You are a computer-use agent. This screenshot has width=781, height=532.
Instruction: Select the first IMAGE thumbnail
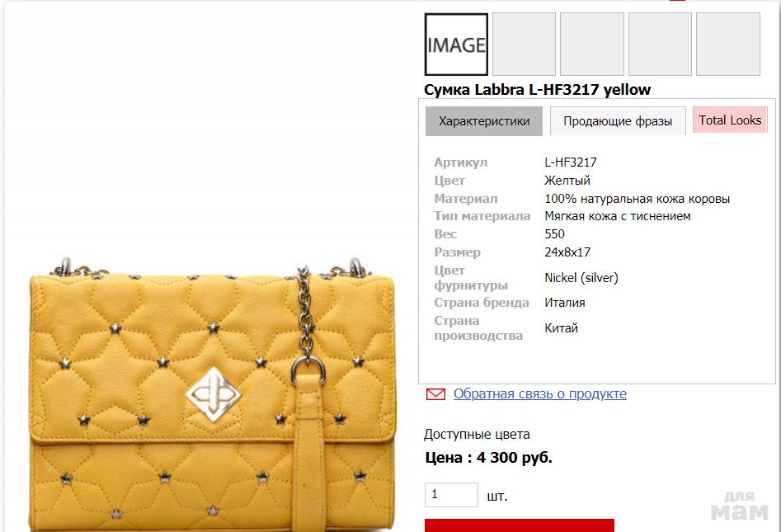(456, 45)
